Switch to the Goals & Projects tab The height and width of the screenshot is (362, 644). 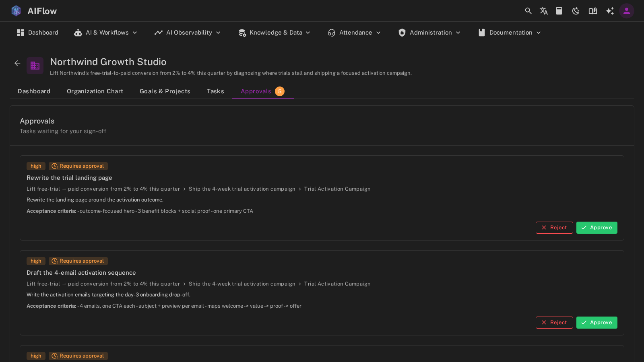coord(165,91)
